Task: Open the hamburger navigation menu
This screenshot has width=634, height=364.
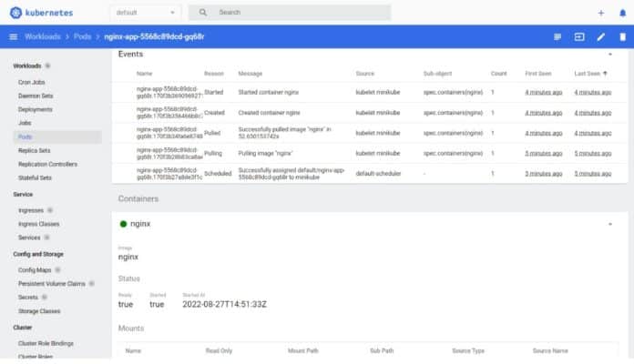Action: coord(13,36)
